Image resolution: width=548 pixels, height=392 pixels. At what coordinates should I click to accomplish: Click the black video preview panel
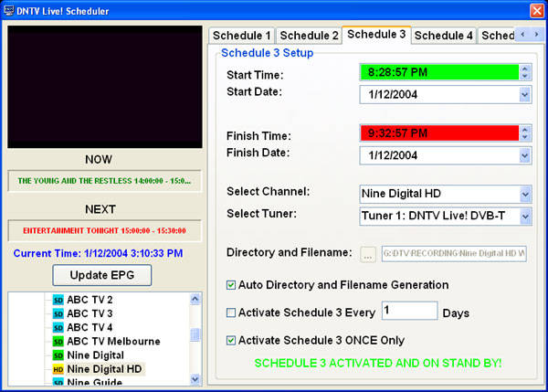click(105, 87)
